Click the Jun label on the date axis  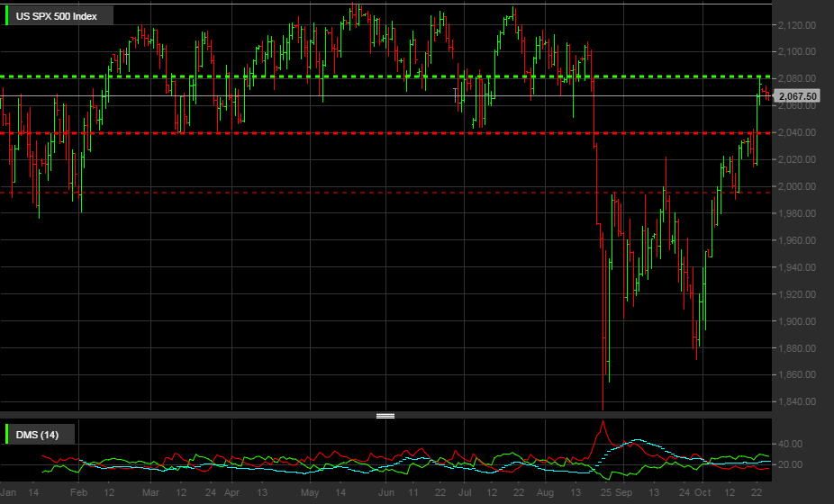coord(387,494)
